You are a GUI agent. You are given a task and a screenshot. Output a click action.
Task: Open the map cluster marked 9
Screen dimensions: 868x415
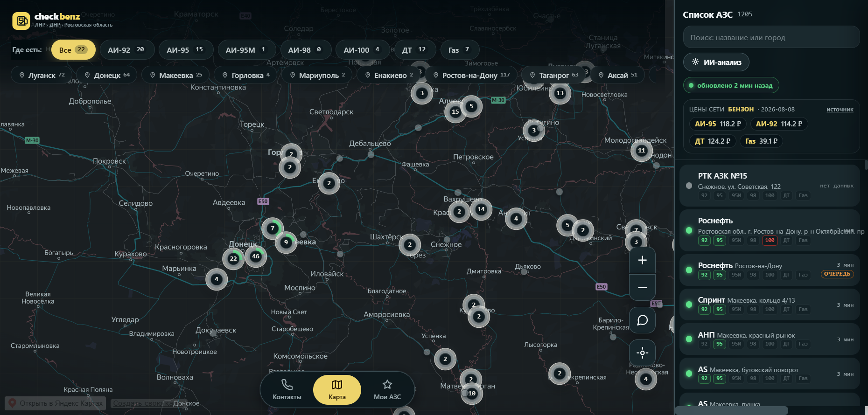coord(286,242)
